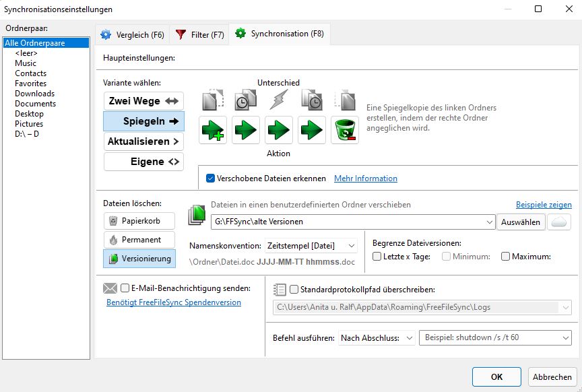Choose Versionierung deletion option
This screenshot has height=392, width=582.
tap(139, 259)
